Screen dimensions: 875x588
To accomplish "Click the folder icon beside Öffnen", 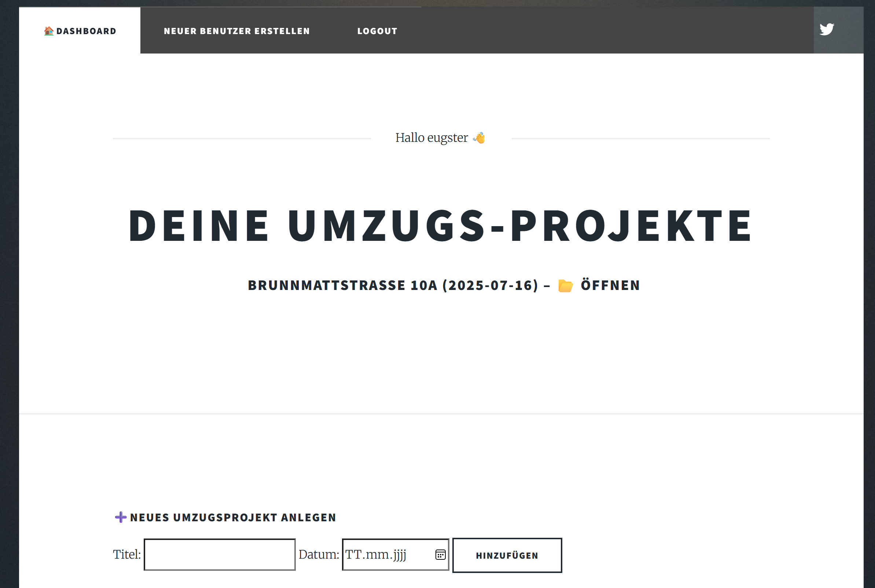I will tap(565, 285).
